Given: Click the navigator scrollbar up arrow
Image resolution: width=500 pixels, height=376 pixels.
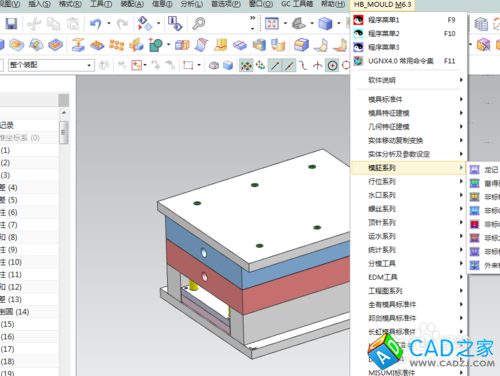Looking at the screenshot, I should tap(64, 113).
